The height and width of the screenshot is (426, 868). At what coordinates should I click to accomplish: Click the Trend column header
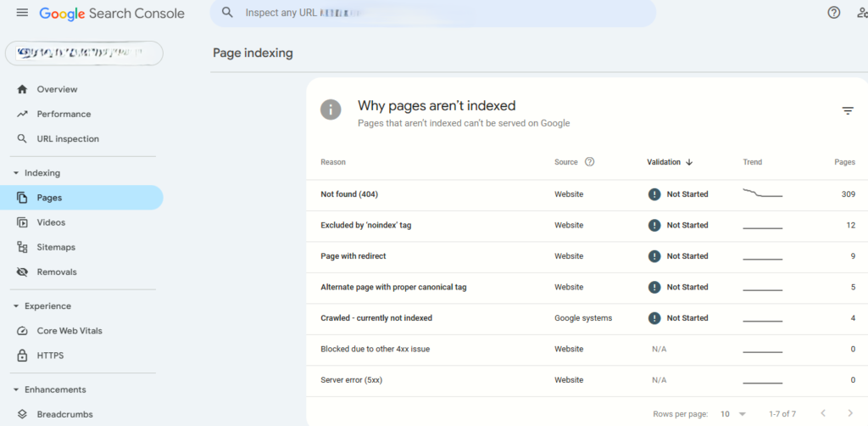point(753,162)
